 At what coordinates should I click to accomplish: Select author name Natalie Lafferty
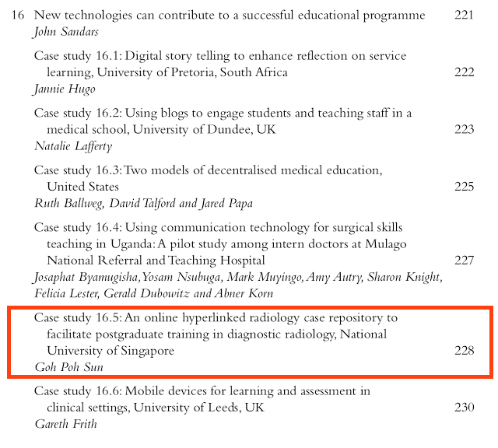[73, 146]
